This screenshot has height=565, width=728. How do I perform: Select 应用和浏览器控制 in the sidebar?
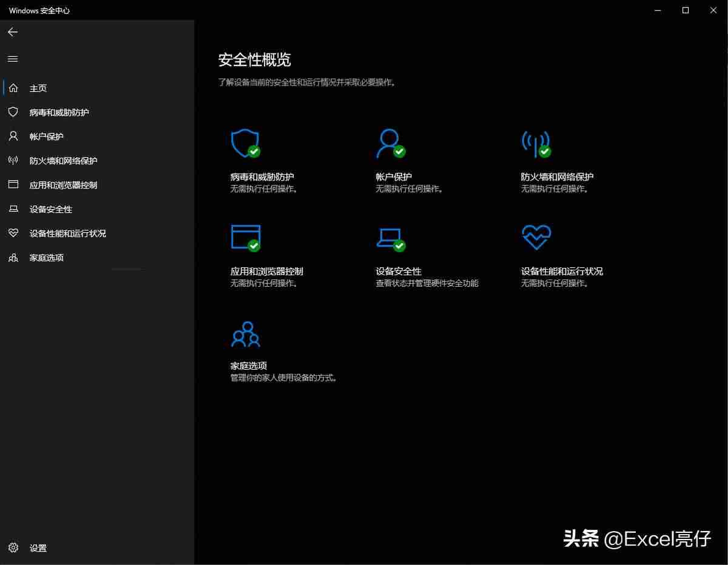pos(64,185)
